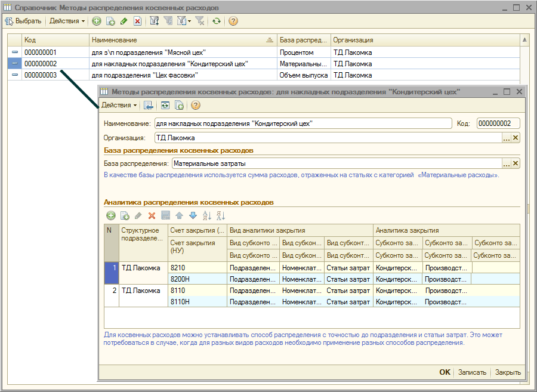The height and width of the screenshot is (392, 537).
Task: Expand the filter options dropdown arrow
Action: tap(189, 21)
